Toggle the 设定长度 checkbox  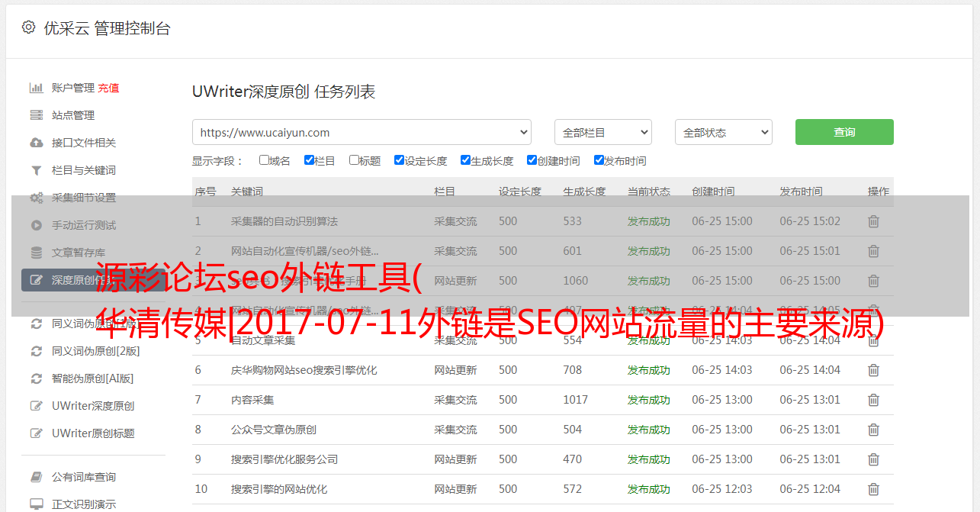click(x=399, y=160)
